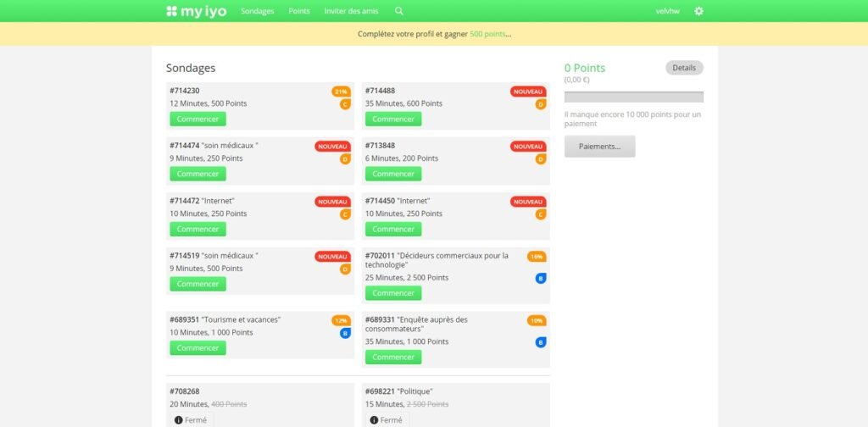The width and height of the screenshot is (868, 427).
Task: Click the info icon on closed survey #708268
Action: [x=179, y=420]
